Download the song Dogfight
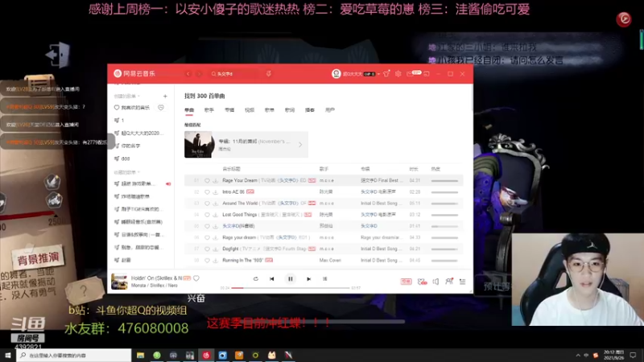This screenshot has height=362, width=644. click(x=215, y=249)
